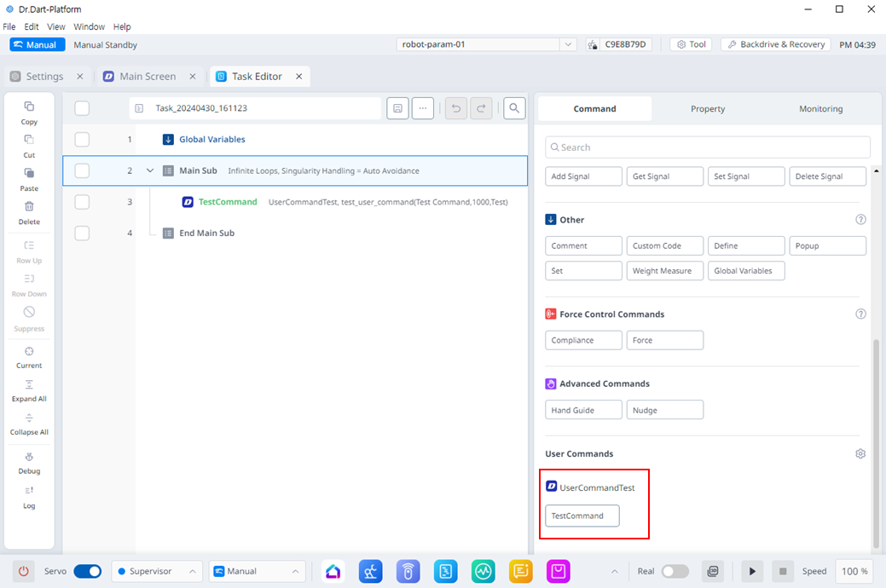Open User Commands settings gear

(860, 453)
